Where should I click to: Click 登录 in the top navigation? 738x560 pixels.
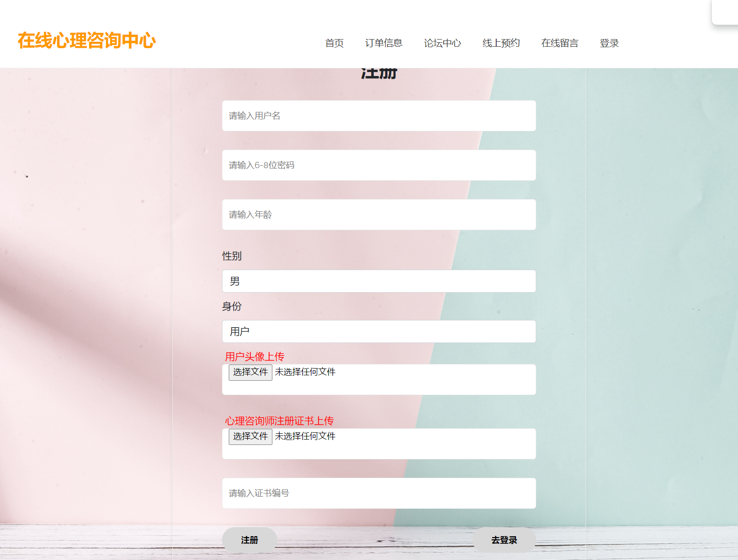[609, 43]
